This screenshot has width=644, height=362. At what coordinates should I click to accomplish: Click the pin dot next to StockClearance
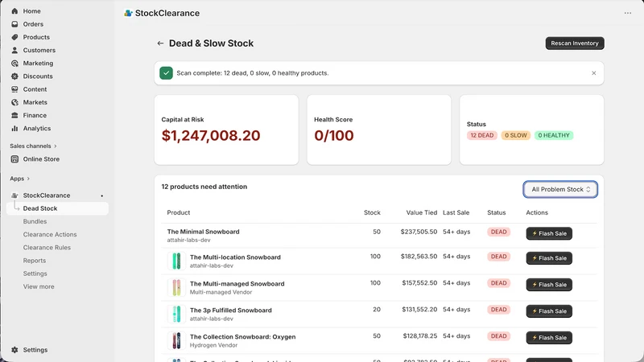click(x=102, y=195)
